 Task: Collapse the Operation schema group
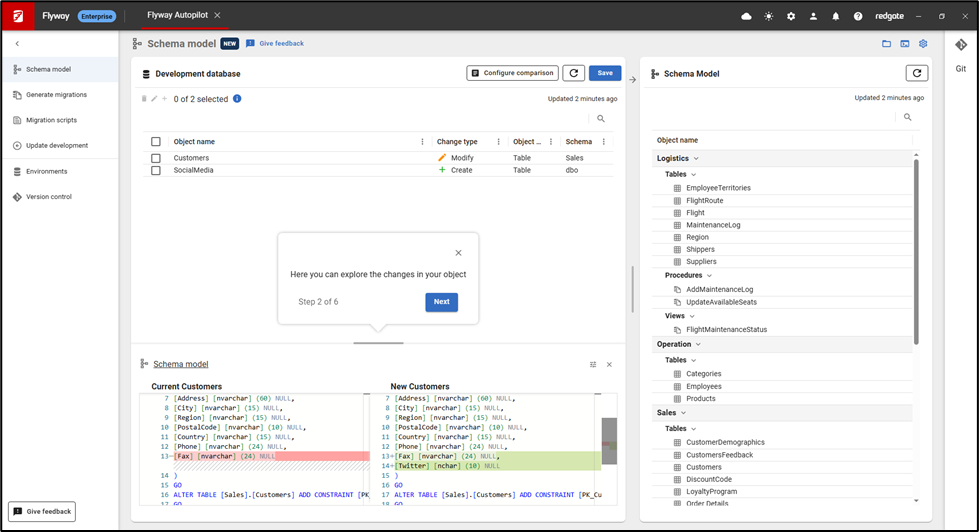point(698,345)
